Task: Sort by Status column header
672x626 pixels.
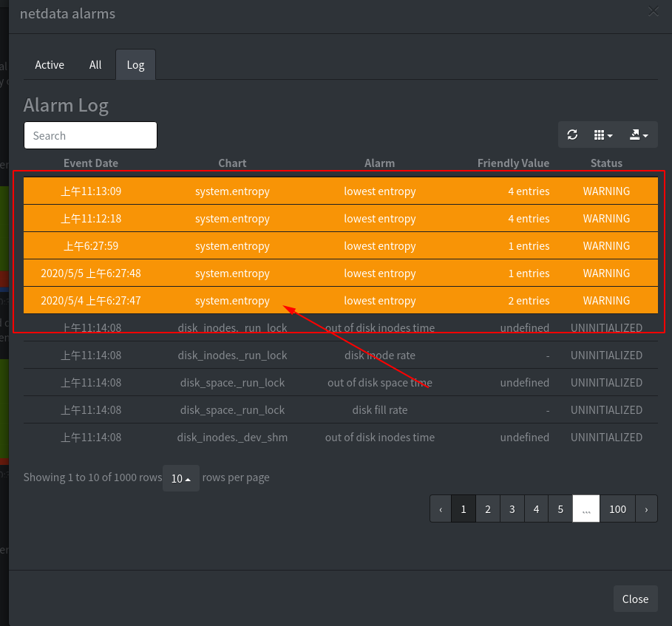Action: click(606, 163)
